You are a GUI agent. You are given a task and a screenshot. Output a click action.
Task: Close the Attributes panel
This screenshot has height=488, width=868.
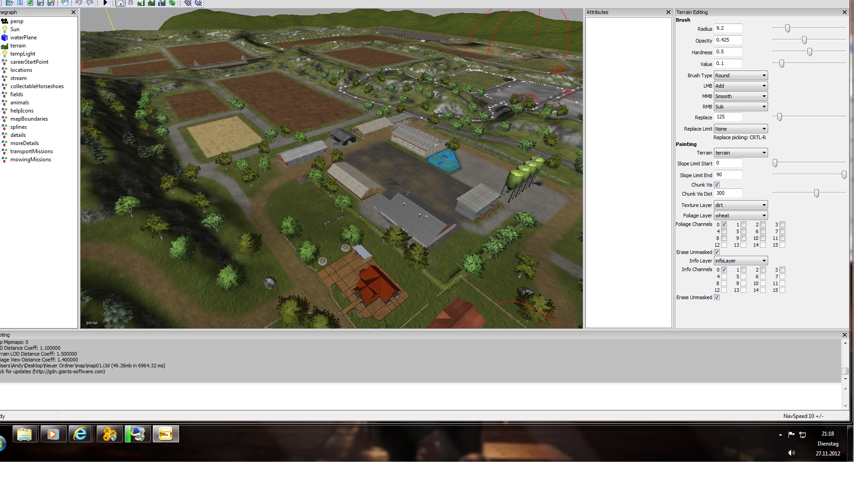click(x=668, y=12)
